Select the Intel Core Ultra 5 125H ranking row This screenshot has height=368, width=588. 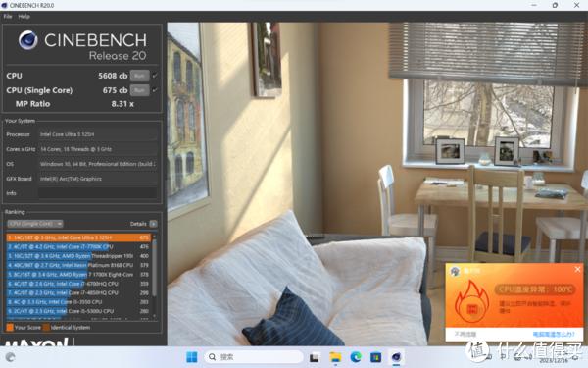(78, 237)
